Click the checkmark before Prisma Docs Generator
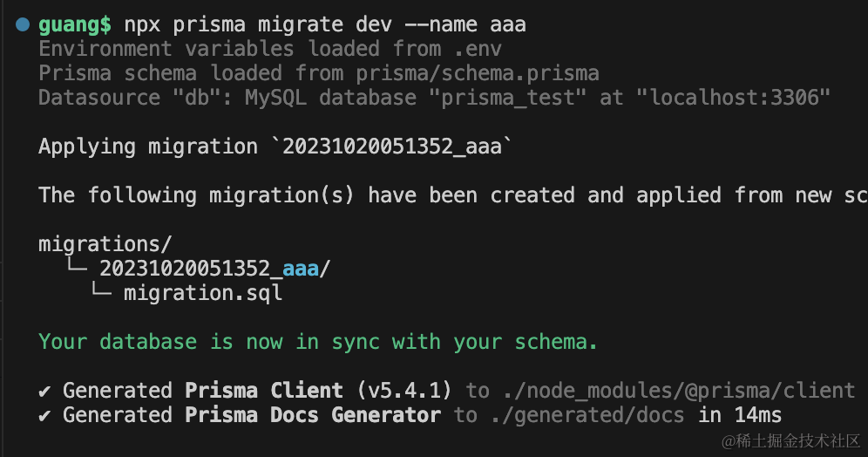Image resolution: width=868 pixels, height=457 pixels. coord(44,414)
